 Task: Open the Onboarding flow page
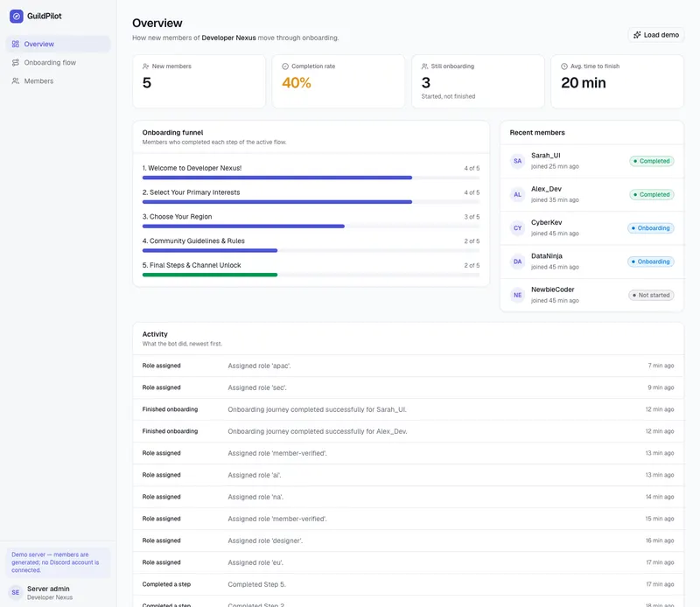58,62
